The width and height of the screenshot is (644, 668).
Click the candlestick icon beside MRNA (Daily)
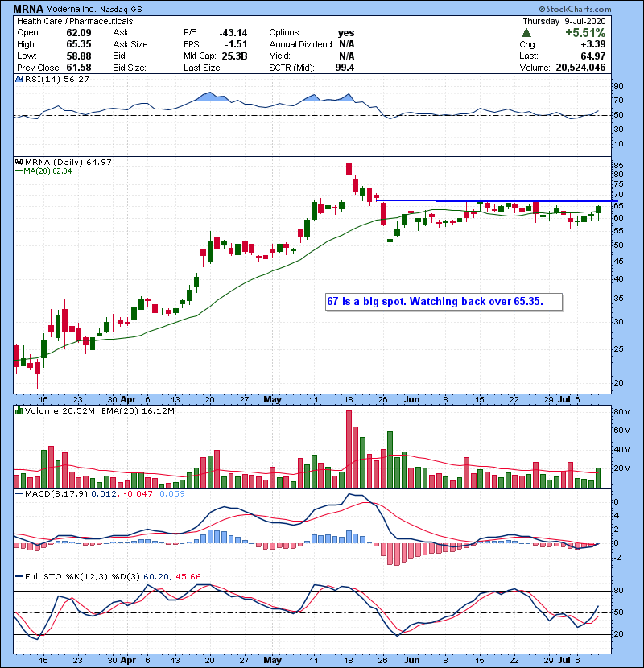pyautogui.click(x=19, y=163)
